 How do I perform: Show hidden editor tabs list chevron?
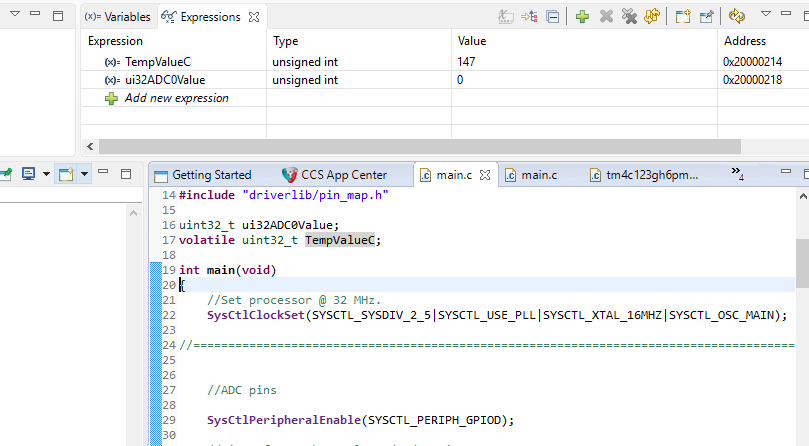click(737, 175)
